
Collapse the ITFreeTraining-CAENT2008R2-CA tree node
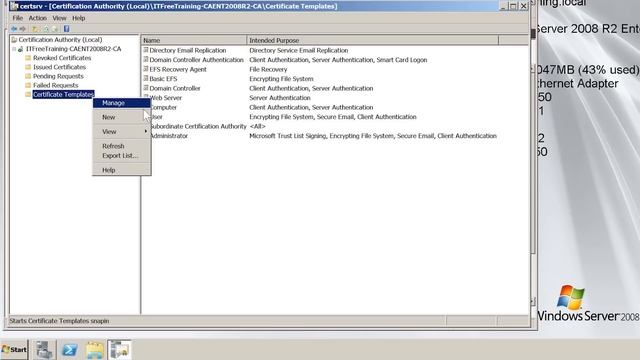coord(14,49)
